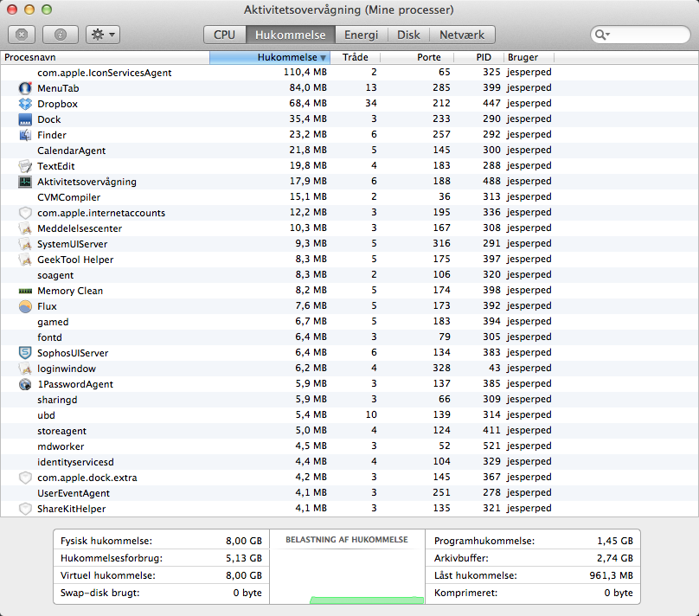This screenshot has height=616, width=699.
Task: Click the green zoom window button
Action: (47, 10)
